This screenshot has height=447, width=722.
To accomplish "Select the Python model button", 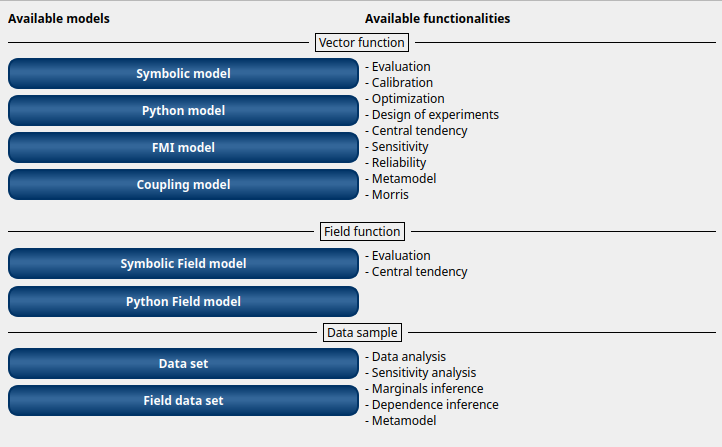I will tap(183, 110).
